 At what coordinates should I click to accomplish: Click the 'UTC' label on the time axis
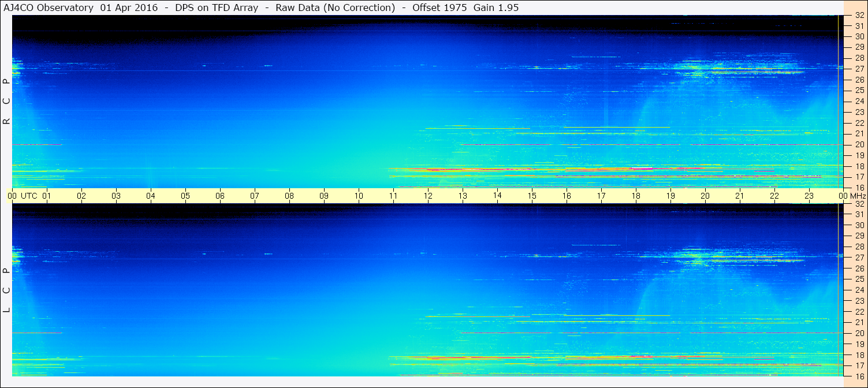[x=29, y=196]
